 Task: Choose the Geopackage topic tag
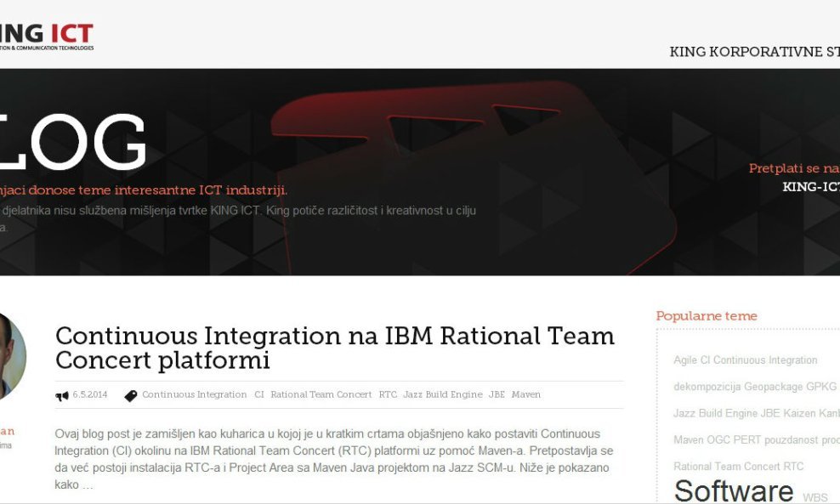coord(774,387)
